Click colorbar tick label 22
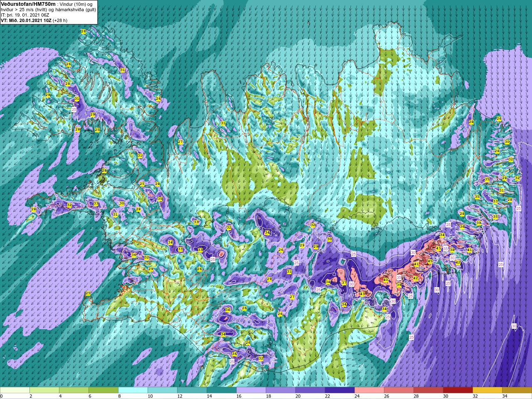The image size is (532, 399). pos(327,396)
